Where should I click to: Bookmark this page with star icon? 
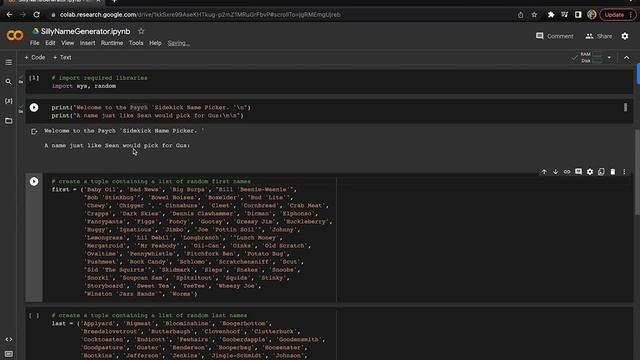[x=534, y=15]
